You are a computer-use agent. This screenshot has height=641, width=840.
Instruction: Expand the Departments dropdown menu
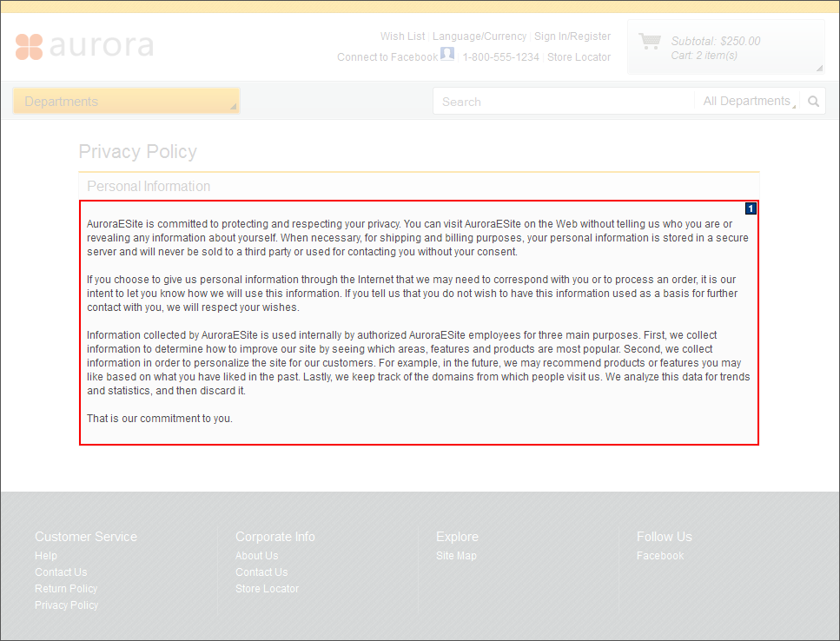pos(127,102)
